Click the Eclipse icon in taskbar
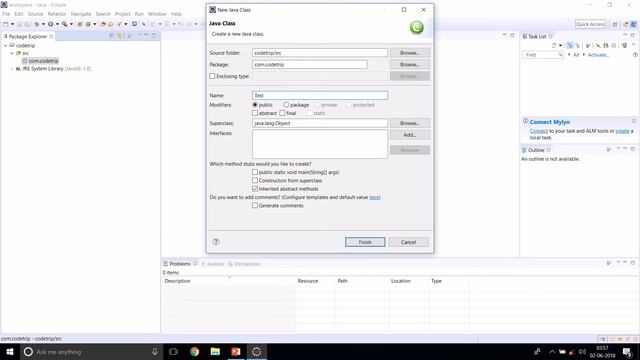640x360 pixels. 256,351
